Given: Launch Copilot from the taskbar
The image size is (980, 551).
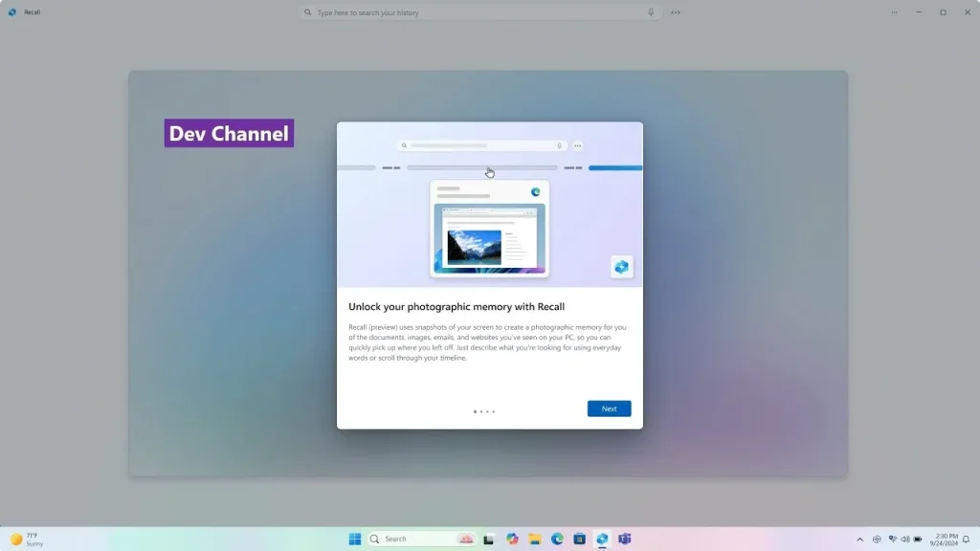Looking at the screenshot, I should coord(512,540).
